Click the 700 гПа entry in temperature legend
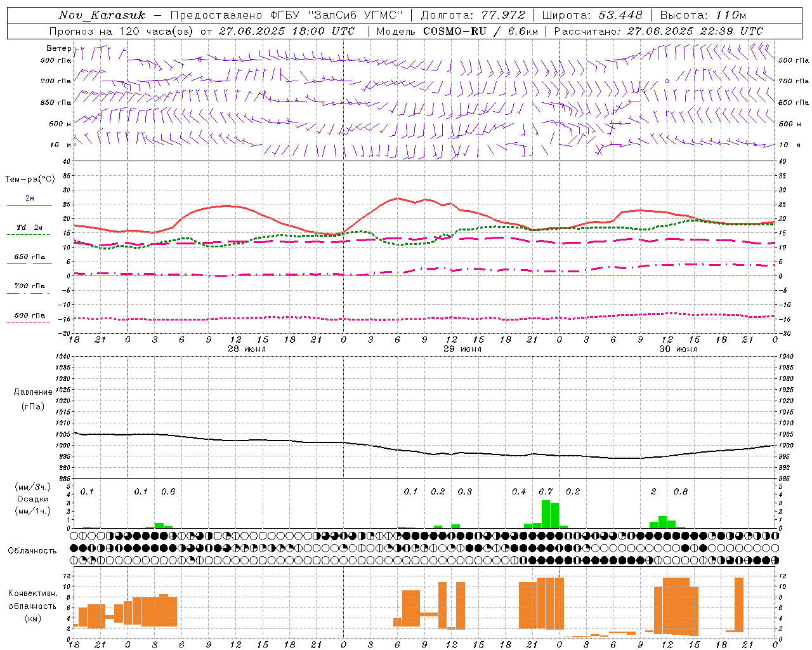 pos(30,286)
